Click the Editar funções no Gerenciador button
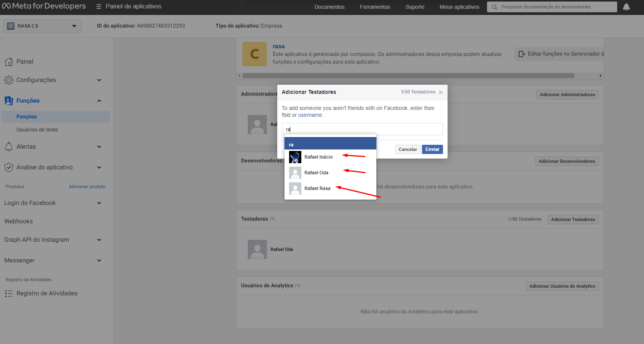The width and height of the screenshot is (644, 344). point(559,54)
